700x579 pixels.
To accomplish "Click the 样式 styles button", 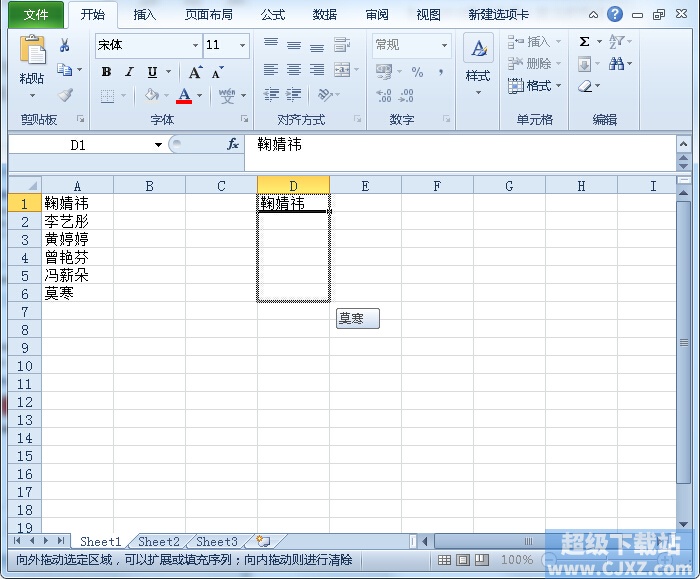I will pos(478,62).
